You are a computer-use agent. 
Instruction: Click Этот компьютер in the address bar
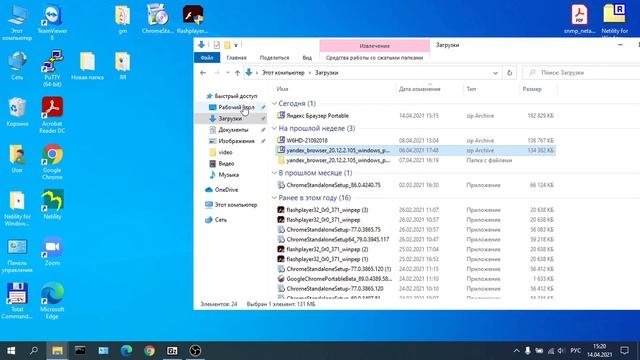[283, 73]
